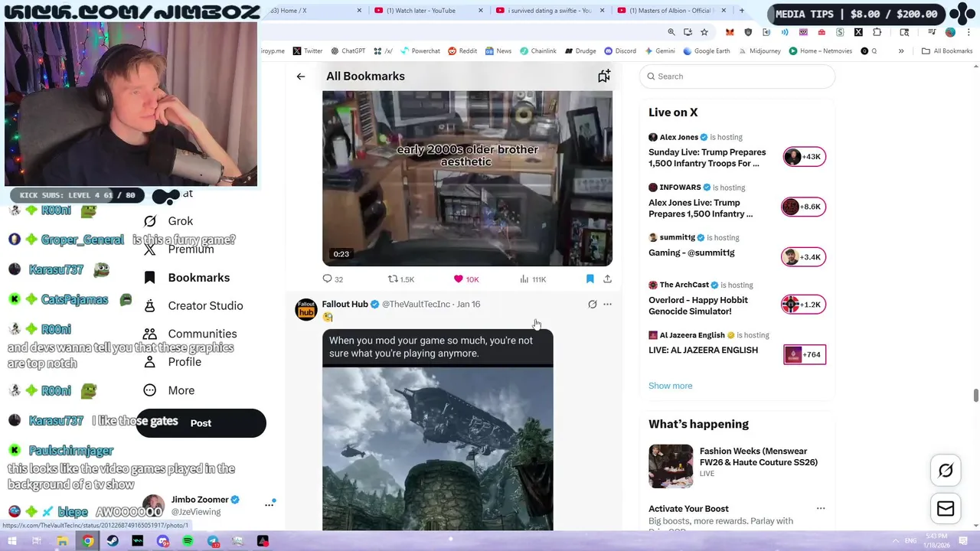Open Jimbo Zoomer account options menu
Image resolution: width=980 pixels, height=551 pixels.
(x=269, y=504)
